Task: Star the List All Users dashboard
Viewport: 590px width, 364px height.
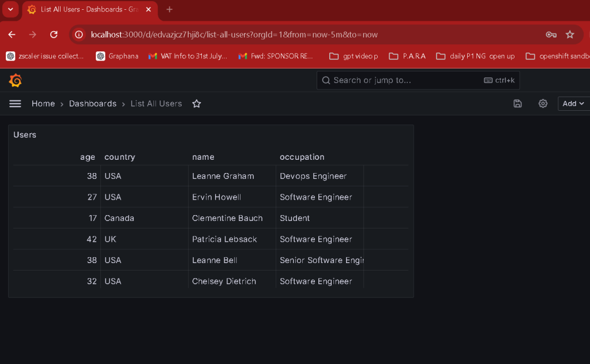Action: [x=197, y=103]
